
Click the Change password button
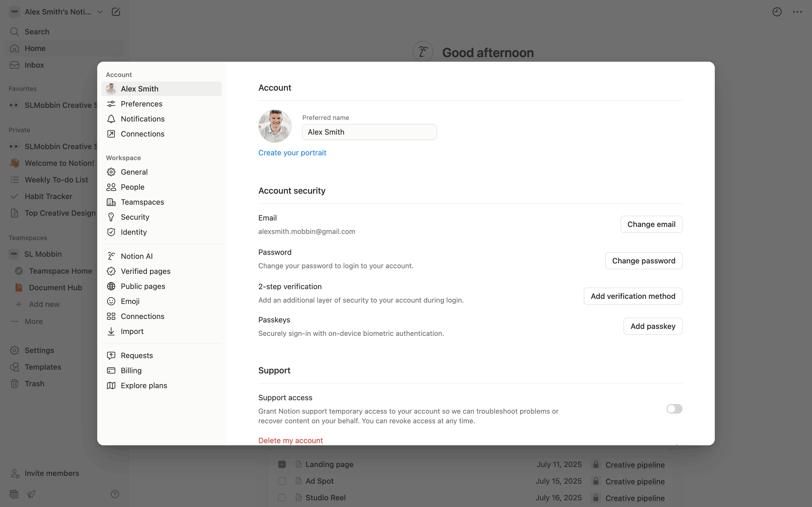643,261
